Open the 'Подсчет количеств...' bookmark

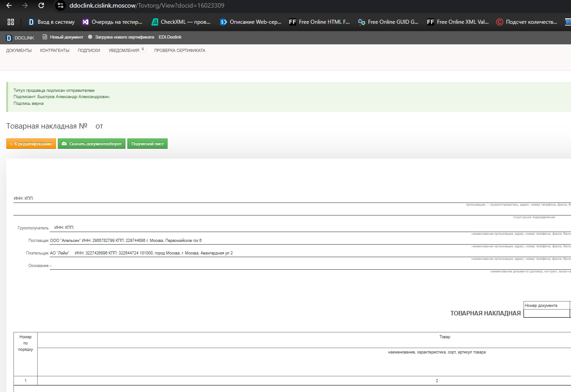527,22
